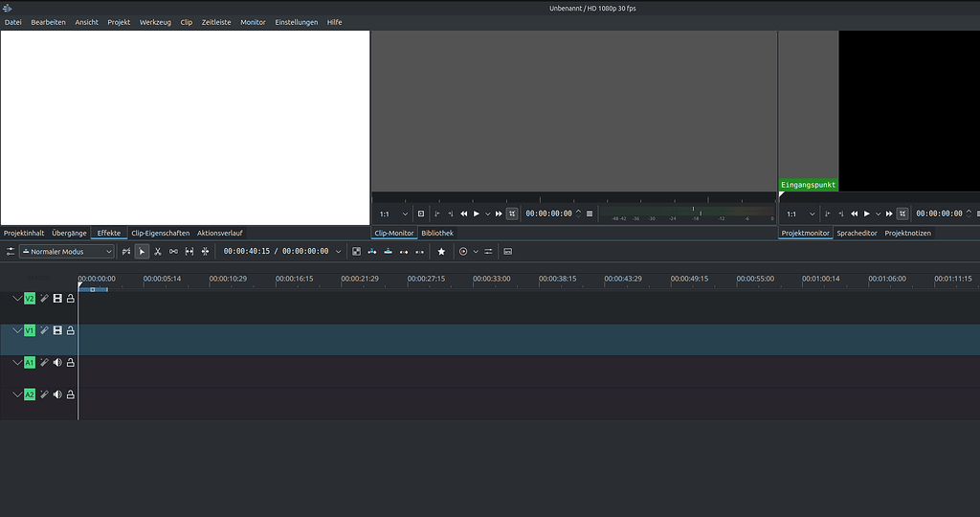
Task: Click the mixed-clip compositing icon in toolbar
Action: coord(356,252)
